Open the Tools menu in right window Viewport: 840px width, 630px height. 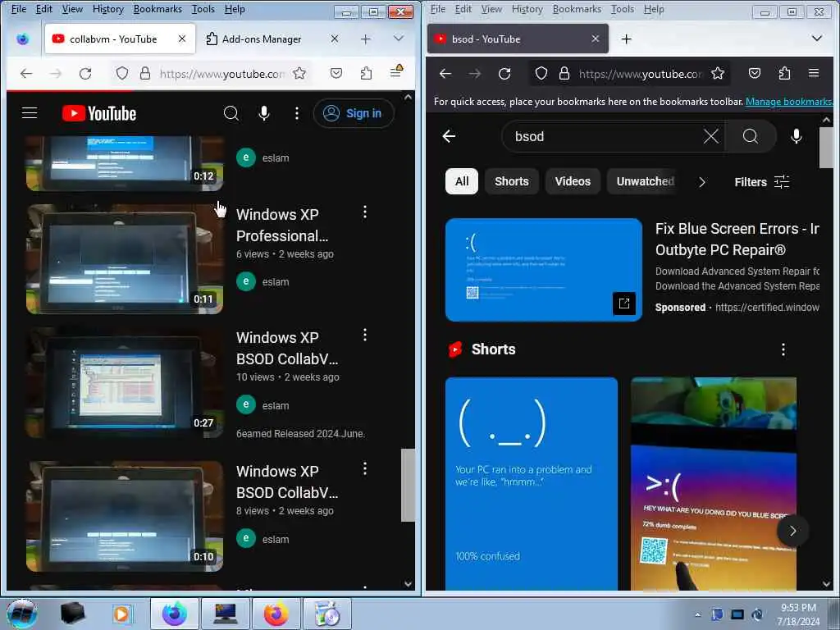[x=623, y=9]
